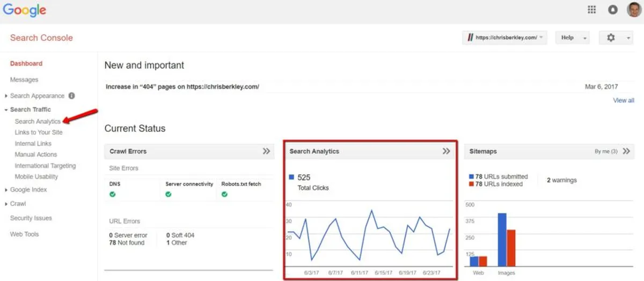This screenshot has height=281, width=644.
Task: Open Messages in sidebar
Action: [24, 80]
